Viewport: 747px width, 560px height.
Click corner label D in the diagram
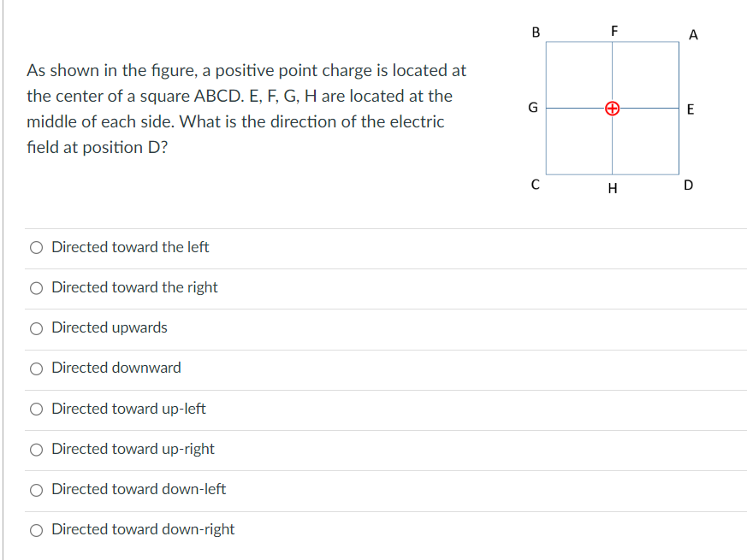tap(688, 184)
